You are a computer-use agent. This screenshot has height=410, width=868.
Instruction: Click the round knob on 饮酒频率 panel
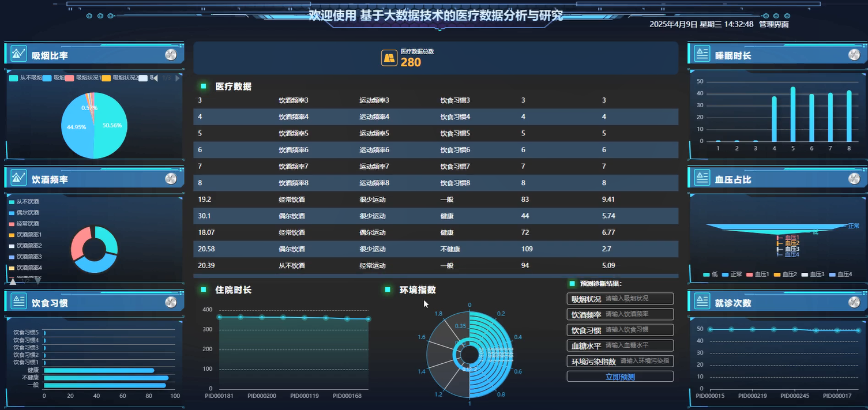(x=171, y=179)
